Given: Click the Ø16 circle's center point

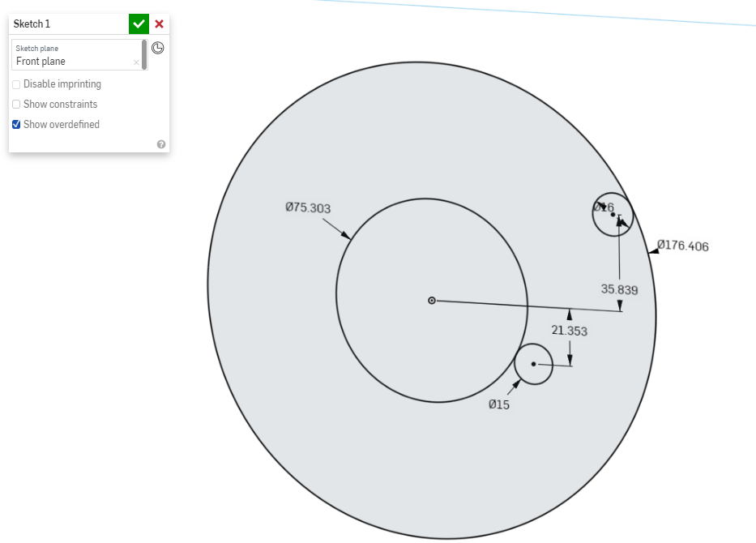Looking at the screenshot, I should (x=613, y=215).
